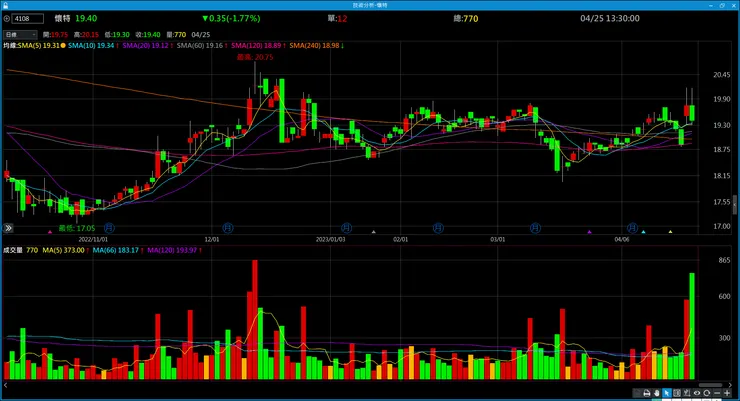Click the monthly 月 marker near 2022/11/01
Image resolution: width=740 pixels, height=401 pixels.
click(109, 228)
